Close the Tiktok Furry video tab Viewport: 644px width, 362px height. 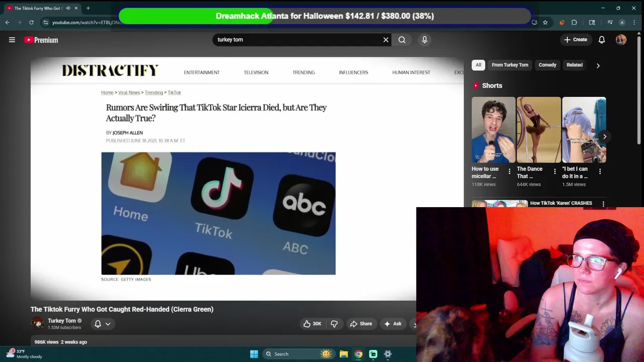click(x=76, y=8)
